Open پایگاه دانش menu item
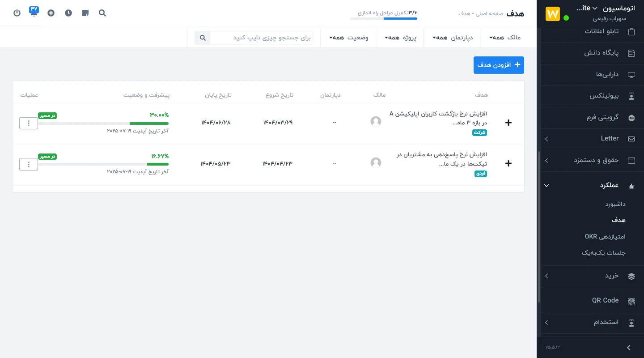644x358 pixels. tap(602, 53)
